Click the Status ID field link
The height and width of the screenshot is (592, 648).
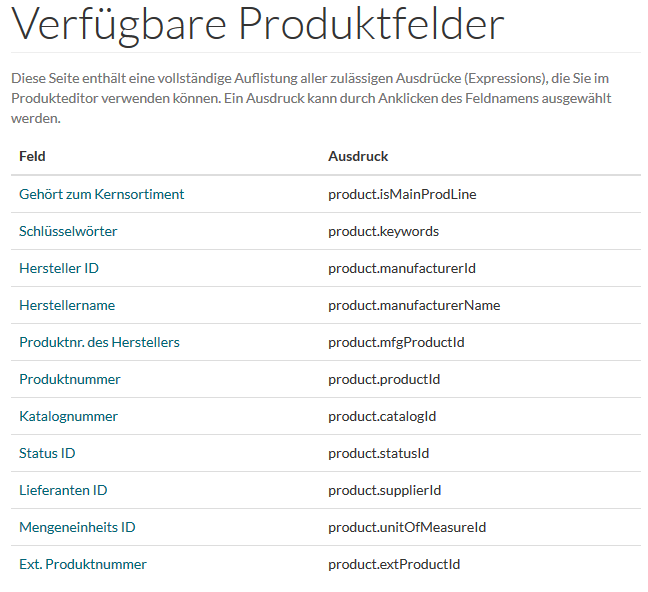point(47,453)
